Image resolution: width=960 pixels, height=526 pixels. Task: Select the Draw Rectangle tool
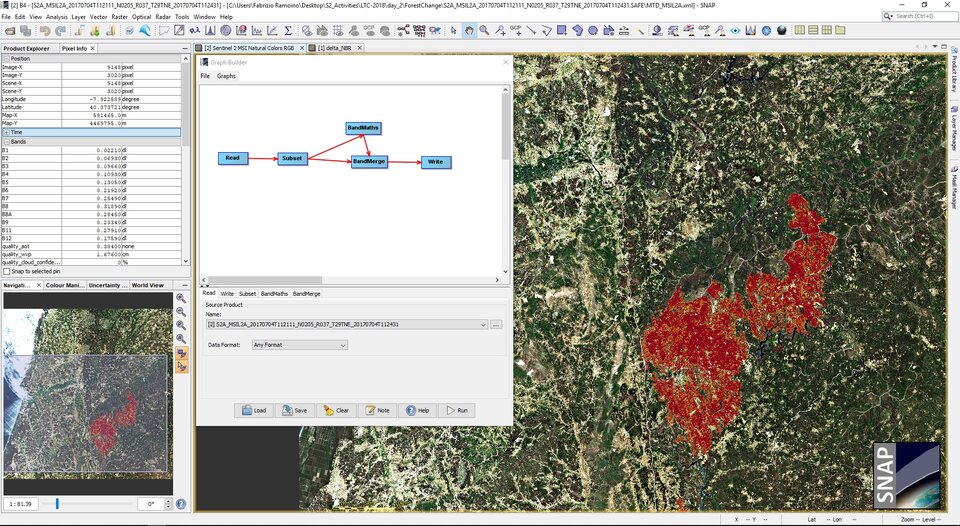click(x=561, y=30)
